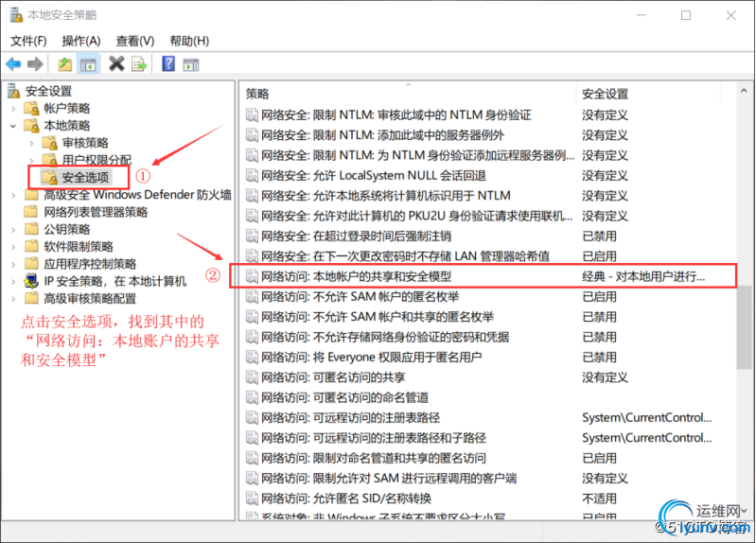This screenshot has width=756, height=543.
Task: Expand the 高级审核策略配置 tree node
Action: pyautogui.click(x=13, y=299)
